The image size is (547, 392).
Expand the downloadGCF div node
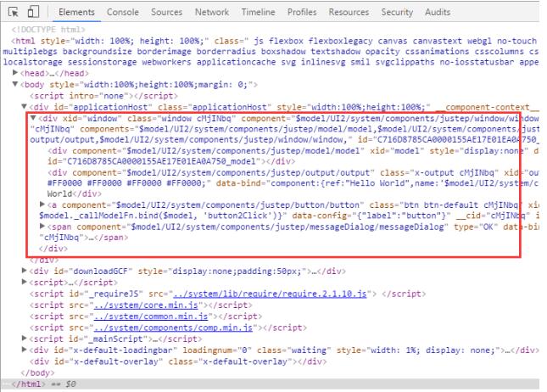click(x=24, y=271)
